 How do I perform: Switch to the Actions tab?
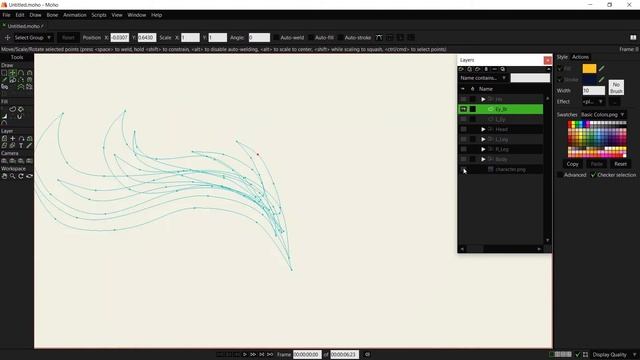[x=580, y=57]
